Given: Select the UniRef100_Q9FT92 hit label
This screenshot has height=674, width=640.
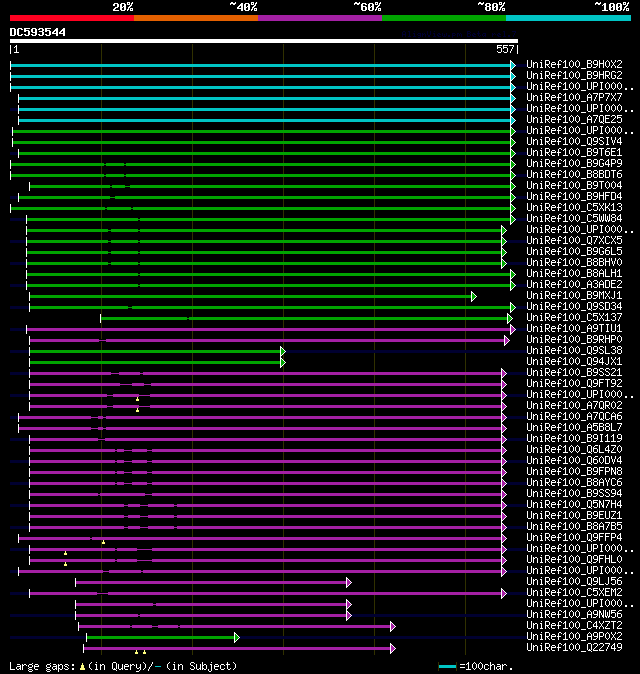Looking at the screenshot, I should coord(574,384).
